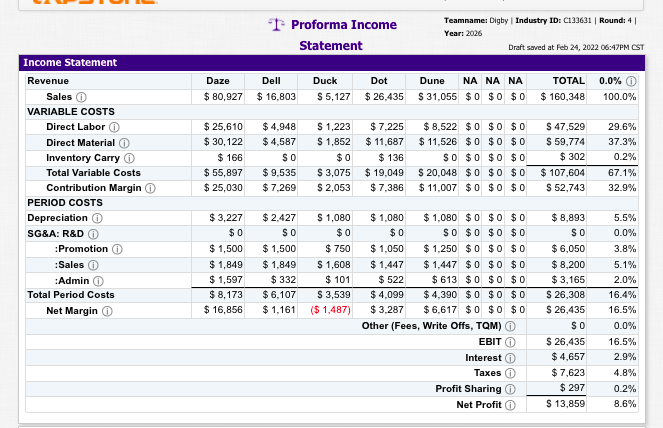Click the scales icon beside Proforma Income title

click(277, 25)
